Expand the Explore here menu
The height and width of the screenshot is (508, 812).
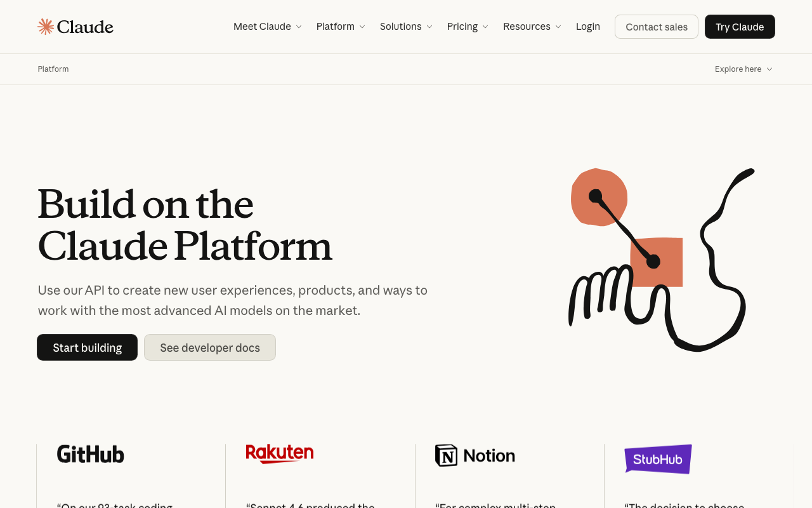(743, 69)
